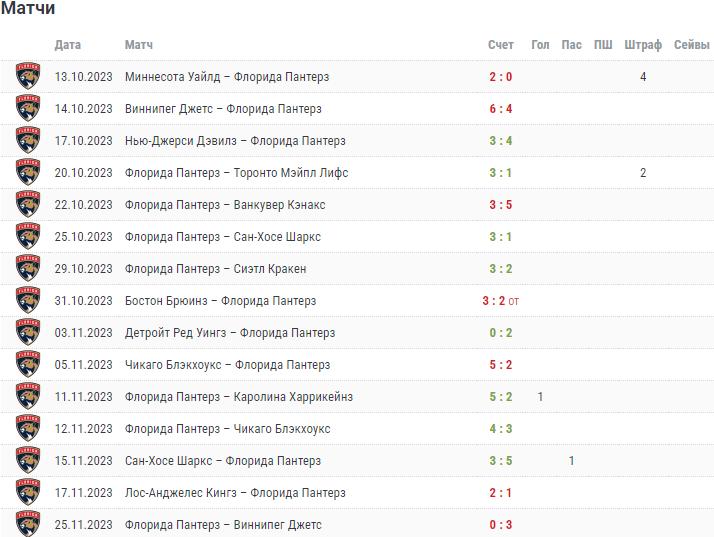Click the 6 : 4 score result
Image resolution: width=714 pixels, height=537 pixels.
(x=501, y=109)
